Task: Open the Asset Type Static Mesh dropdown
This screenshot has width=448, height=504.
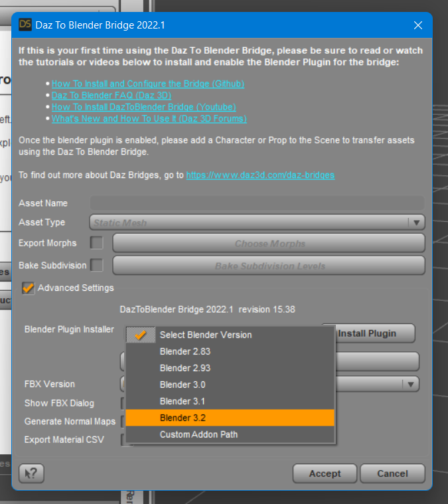Action: 257,222
